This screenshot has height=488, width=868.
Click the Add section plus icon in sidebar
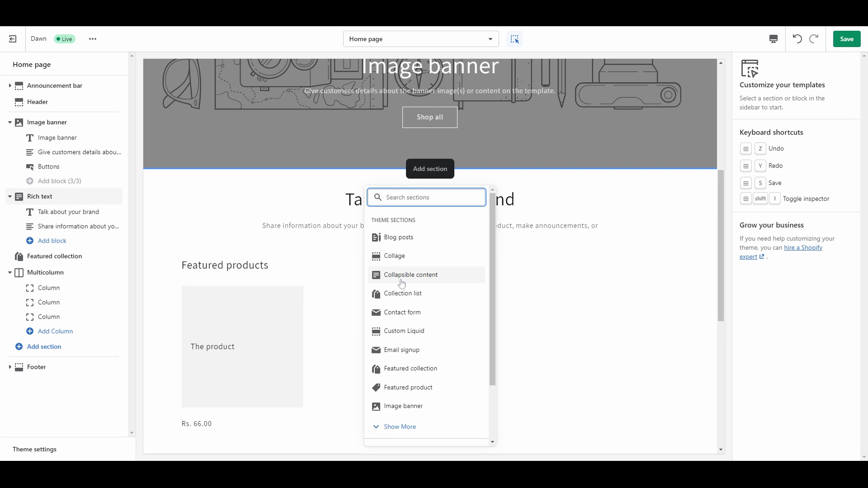(x=19, y=347)
